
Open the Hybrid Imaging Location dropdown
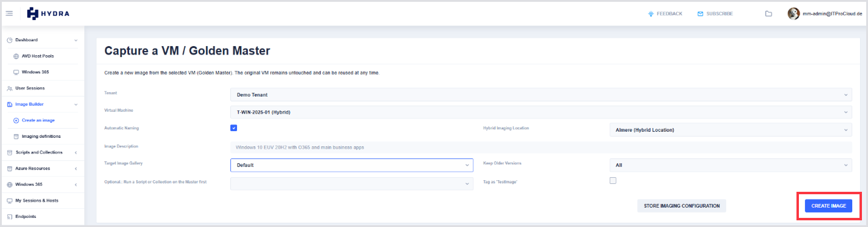tap(730, 130)
